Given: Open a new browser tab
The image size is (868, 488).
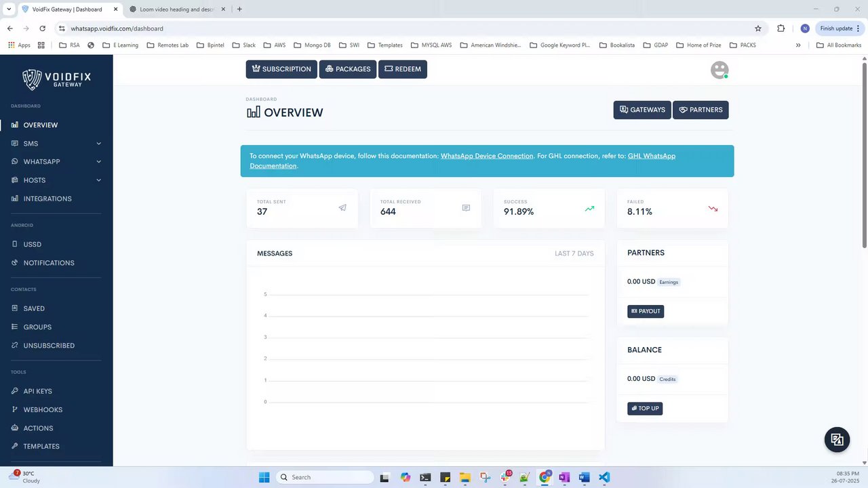Looking at the screenshot, I should [x=239, y=9].
